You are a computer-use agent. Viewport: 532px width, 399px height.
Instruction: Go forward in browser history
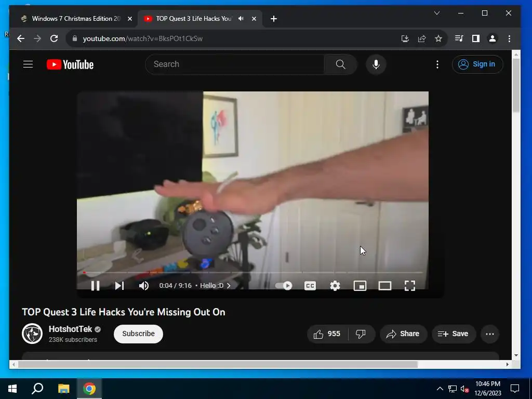[x=37, y=38]
